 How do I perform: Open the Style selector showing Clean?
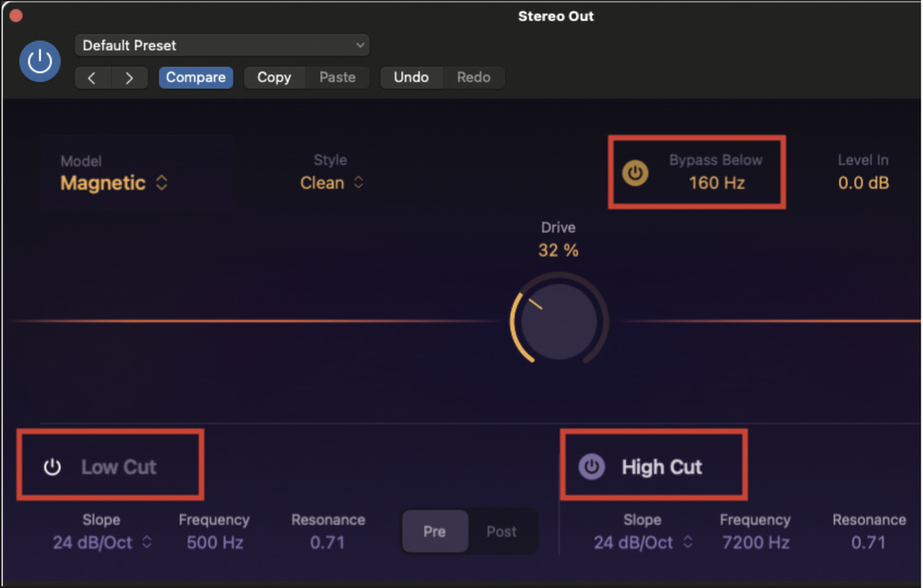tap(331, 183)
